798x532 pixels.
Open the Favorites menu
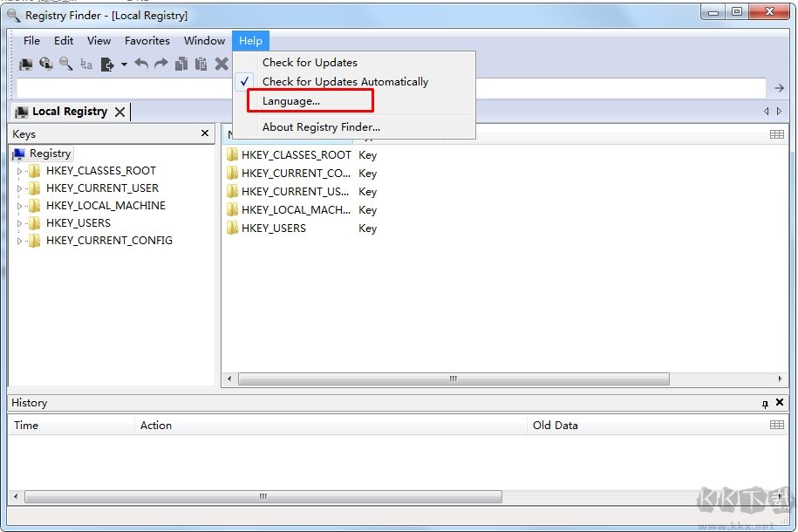click(147, 40)
